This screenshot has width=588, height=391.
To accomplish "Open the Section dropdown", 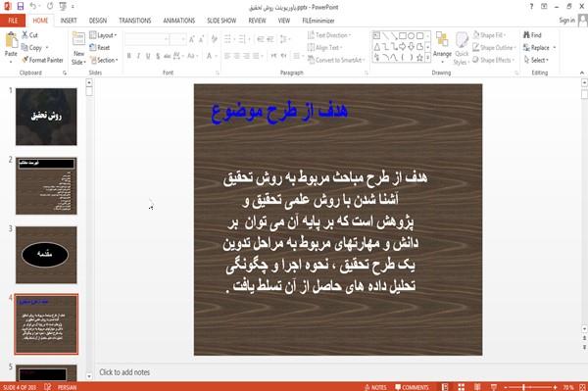I will (x=104, y=60).
